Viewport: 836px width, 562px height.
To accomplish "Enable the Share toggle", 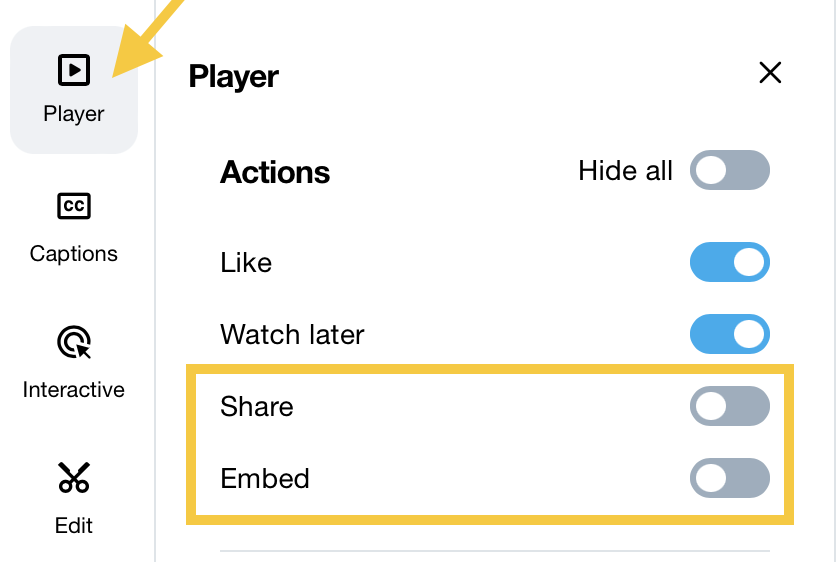I will point(729,406).
